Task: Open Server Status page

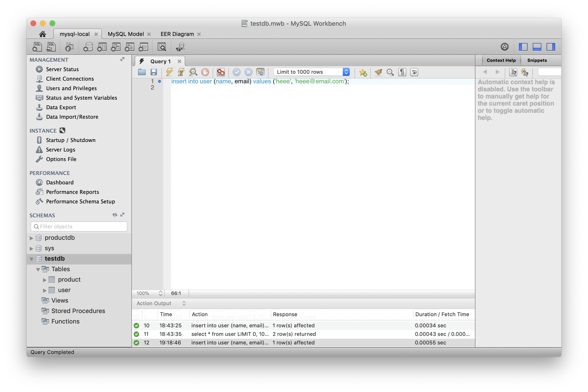Action: (62, 69)
